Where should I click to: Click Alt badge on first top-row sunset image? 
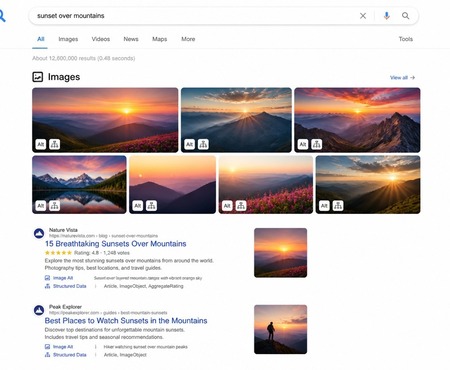[x=41, y=144]
